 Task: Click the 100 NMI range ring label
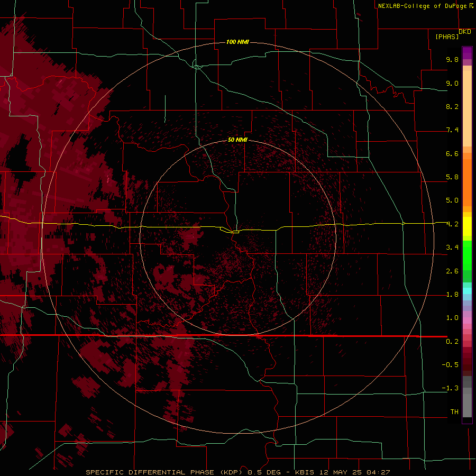coord(237,42)
